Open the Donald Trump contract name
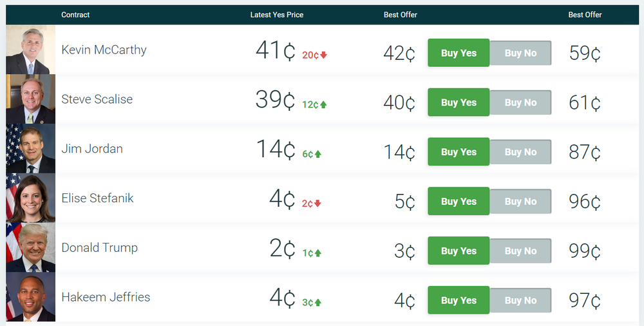Screen dimensions: 644x326 (x=99, y=247)
